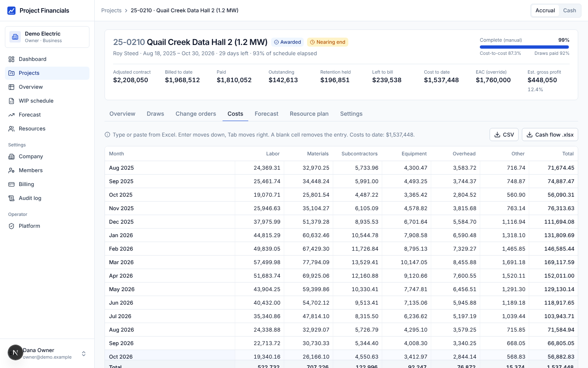Click the Company building icon
Image resolution: width=588 pixels, height=368 pixels.
pos(11,157)
